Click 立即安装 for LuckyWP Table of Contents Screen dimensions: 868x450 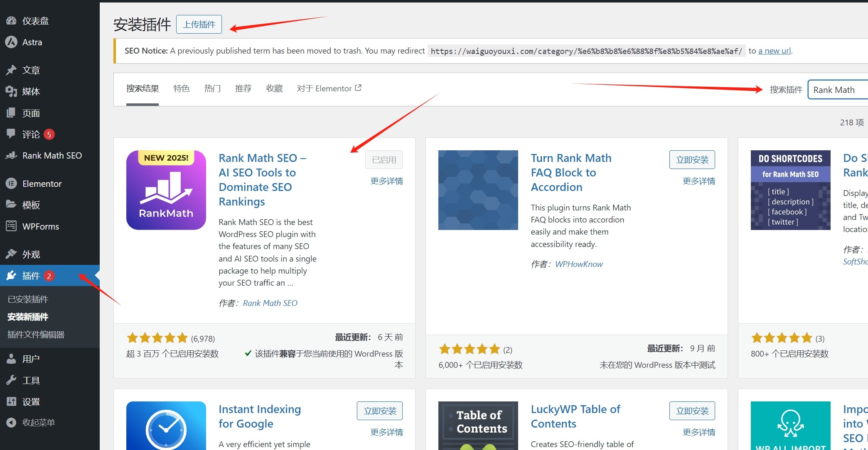coord(692,411)
